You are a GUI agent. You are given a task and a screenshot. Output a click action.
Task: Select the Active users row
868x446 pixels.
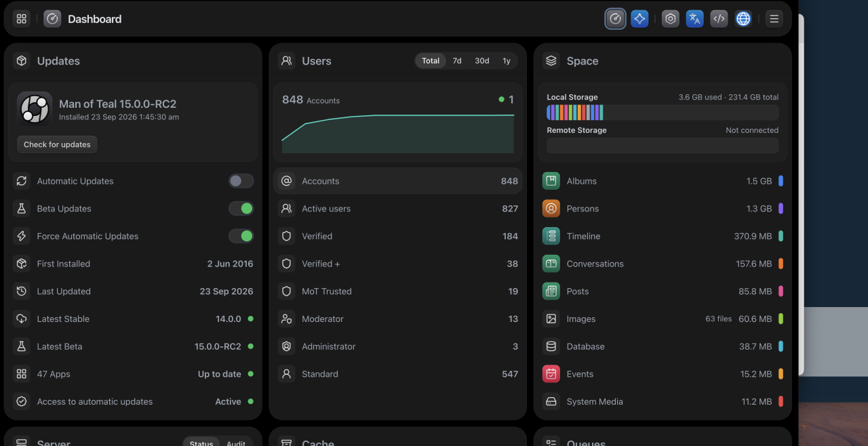[398, 209]
